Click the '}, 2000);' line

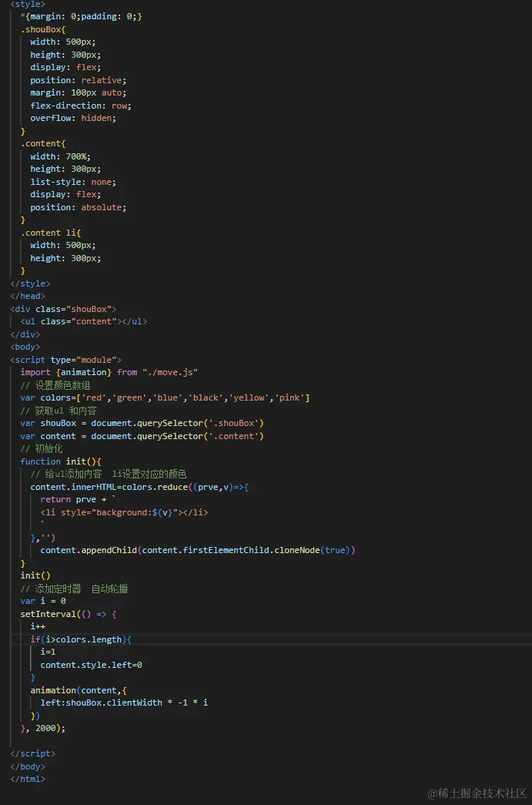pyautogui.click(x=43, y=728)
